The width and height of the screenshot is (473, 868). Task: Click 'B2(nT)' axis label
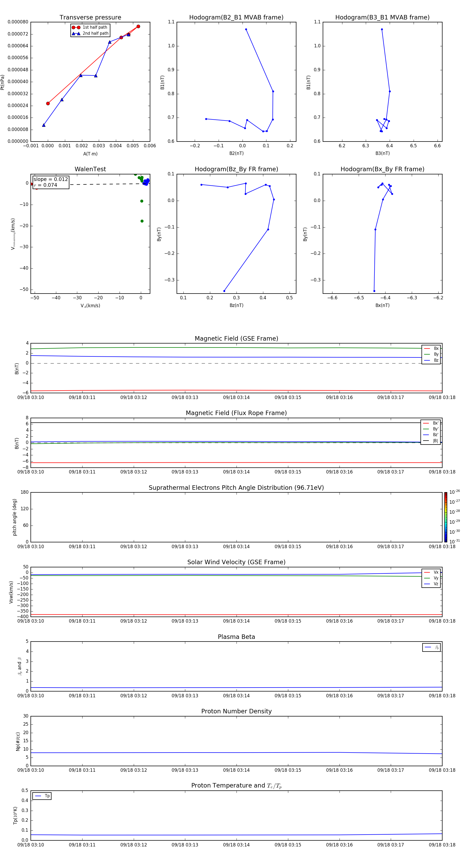[x=236, y=153]
